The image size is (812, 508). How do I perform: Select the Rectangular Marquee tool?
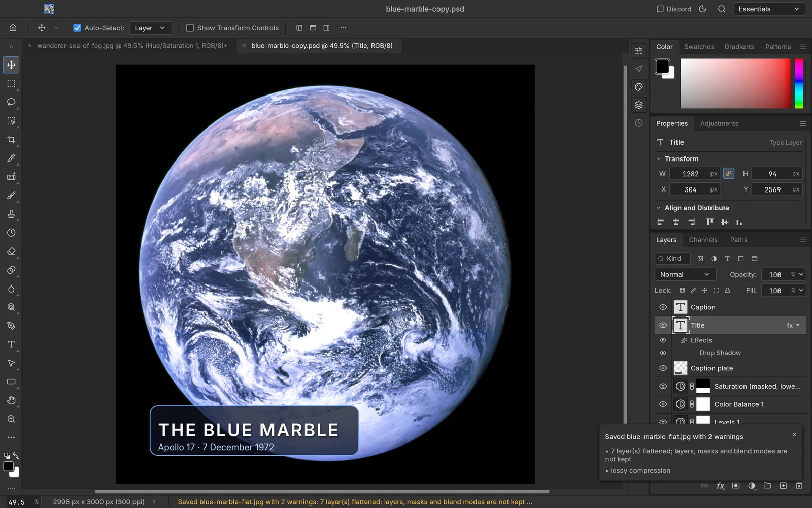click(x=11, y=84)
